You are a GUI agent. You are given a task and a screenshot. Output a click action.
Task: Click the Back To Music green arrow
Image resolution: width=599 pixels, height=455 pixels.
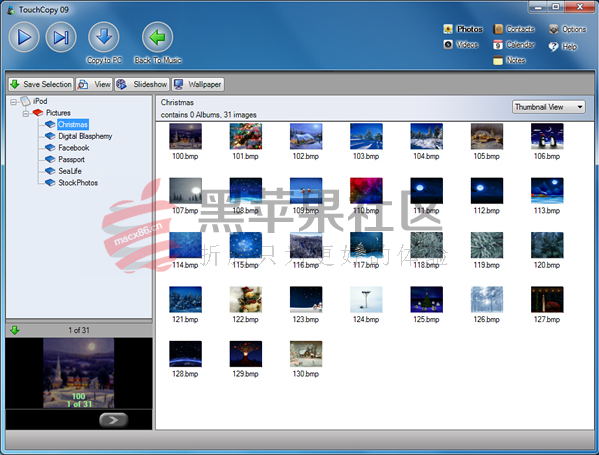pyautogui.click(x=157, y=37)
